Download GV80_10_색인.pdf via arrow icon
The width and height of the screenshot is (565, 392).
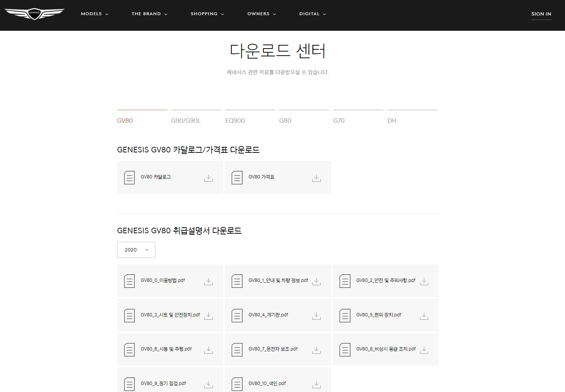point(316,385)
